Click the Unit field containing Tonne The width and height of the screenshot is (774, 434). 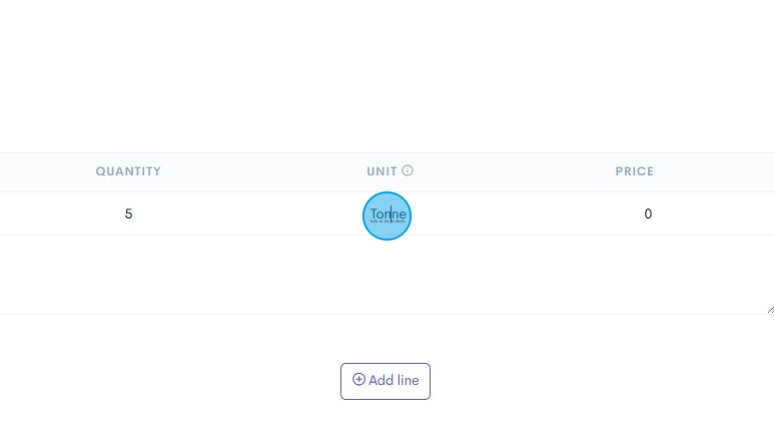pyautogui.click(x=387, y=214)
